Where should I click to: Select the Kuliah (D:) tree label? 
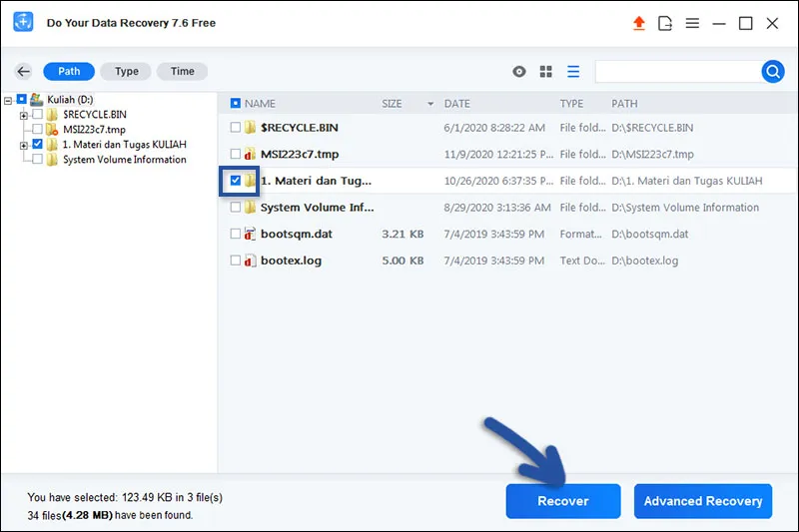[70, 99]
